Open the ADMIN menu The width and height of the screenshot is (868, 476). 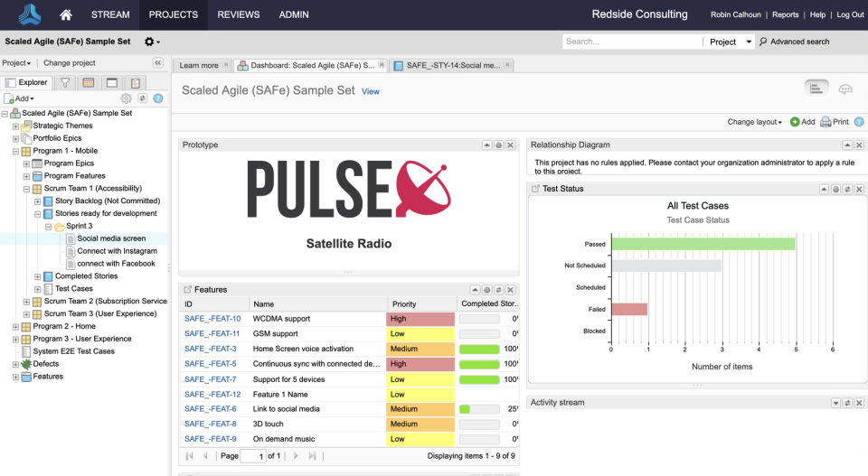tap(294, 15)
